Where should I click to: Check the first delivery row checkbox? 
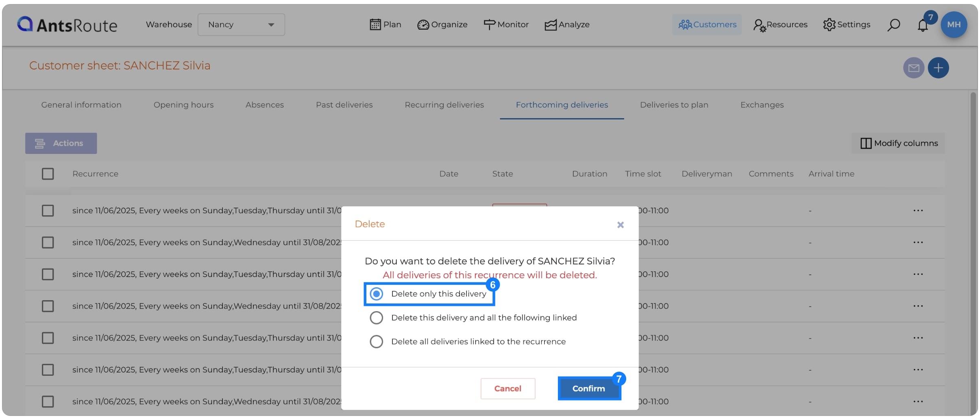48,211
